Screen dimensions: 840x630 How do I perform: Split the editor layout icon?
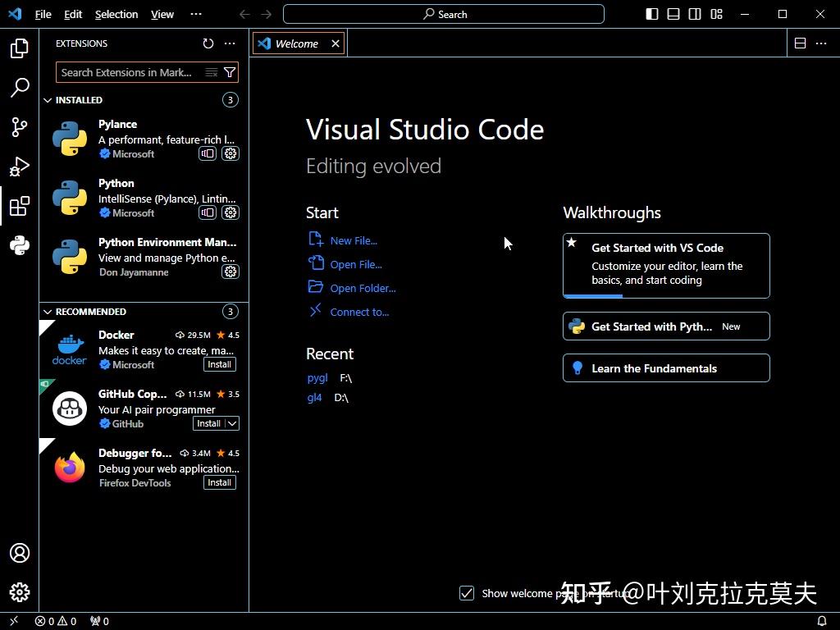[800, 43]
